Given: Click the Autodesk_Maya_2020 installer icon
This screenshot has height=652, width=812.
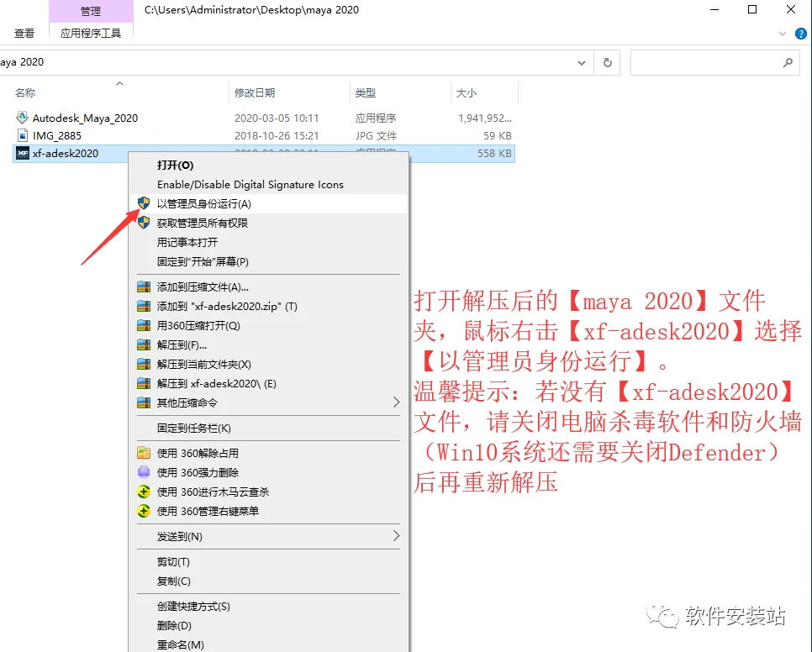Looking at the screenshot, I should coord(22,118).
